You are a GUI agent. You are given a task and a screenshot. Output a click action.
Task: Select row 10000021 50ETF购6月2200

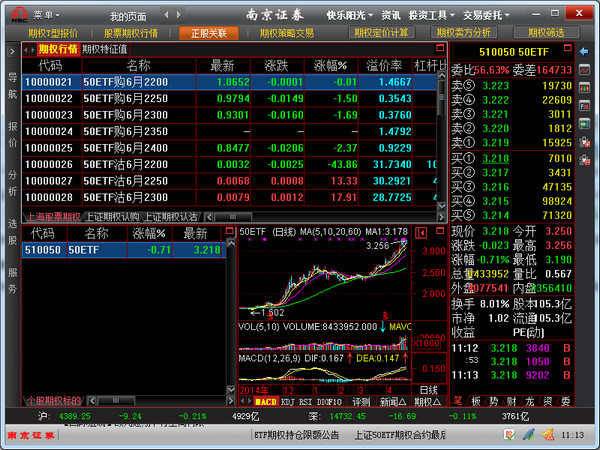pos(229,82)
